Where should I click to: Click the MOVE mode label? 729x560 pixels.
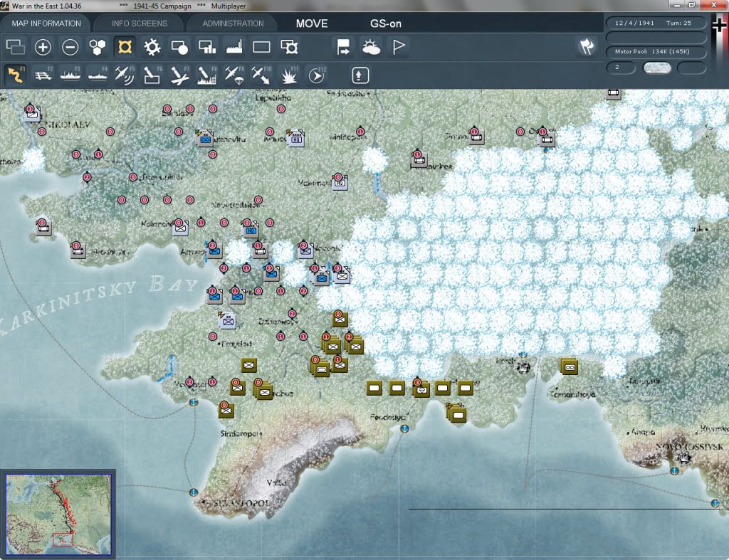[312, 23]
